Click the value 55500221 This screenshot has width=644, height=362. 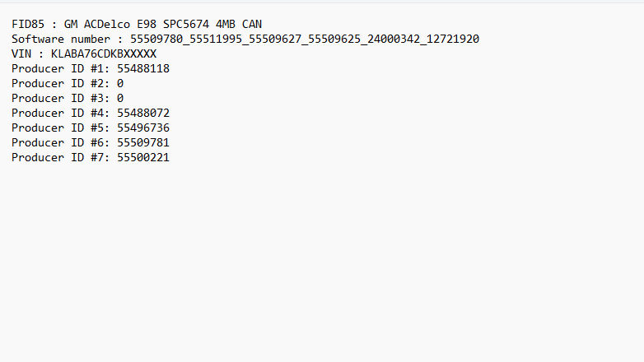(143, 157)
